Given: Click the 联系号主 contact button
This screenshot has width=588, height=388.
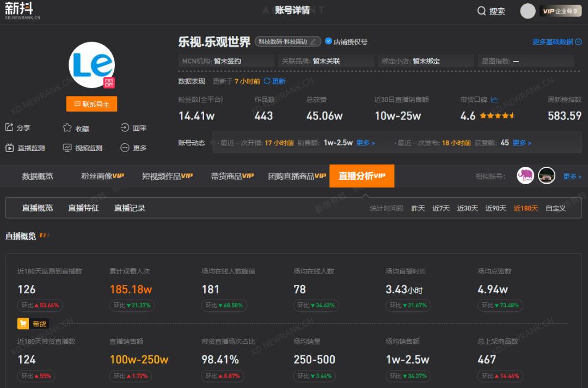Looking at the screenshot, I should [x=91, y=104].
